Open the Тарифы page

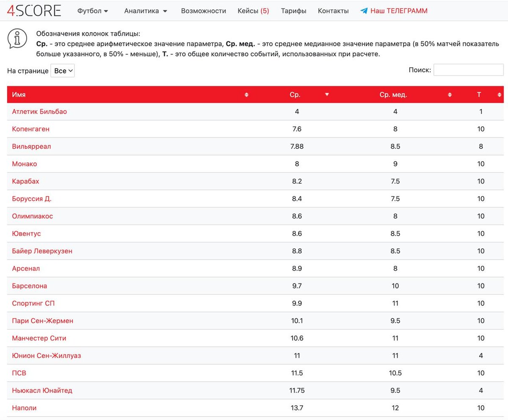coord(294,11)
